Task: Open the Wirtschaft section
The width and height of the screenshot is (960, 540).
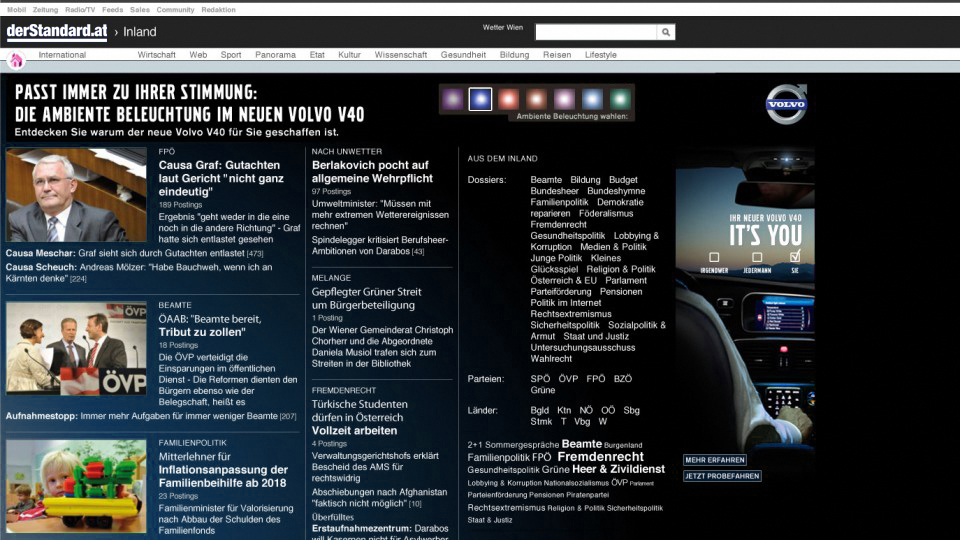Action: coord(157,55)
